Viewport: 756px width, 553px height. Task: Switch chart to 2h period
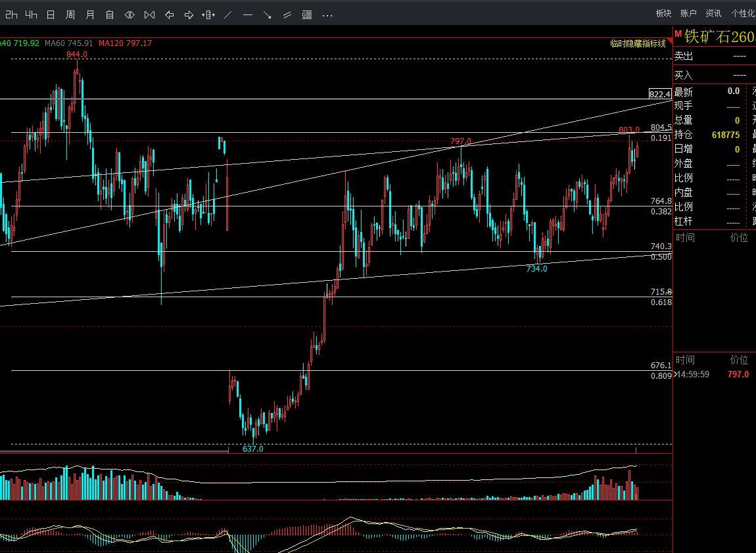11,15
